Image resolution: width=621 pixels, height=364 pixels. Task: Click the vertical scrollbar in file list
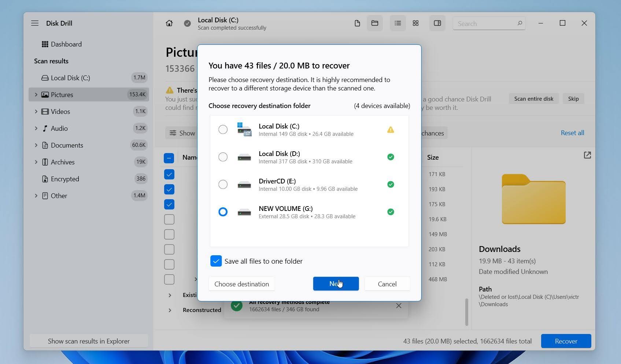coord(466,312)
